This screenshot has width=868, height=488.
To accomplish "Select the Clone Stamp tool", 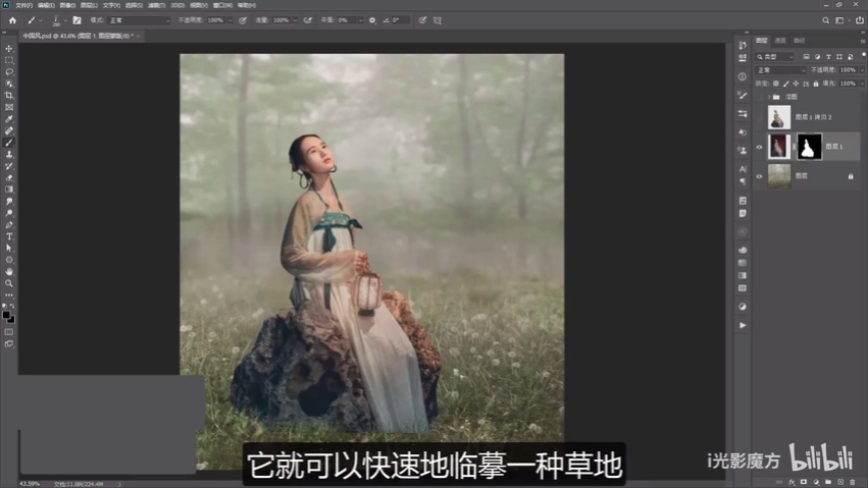I will click(x=9, y=154).
